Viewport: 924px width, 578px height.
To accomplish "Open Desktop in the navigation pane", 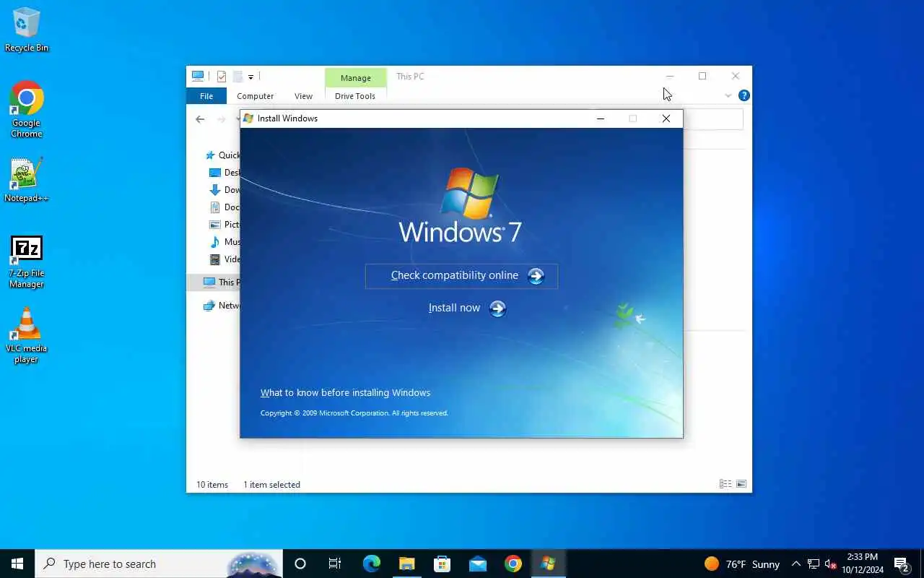I will (225, 173).
